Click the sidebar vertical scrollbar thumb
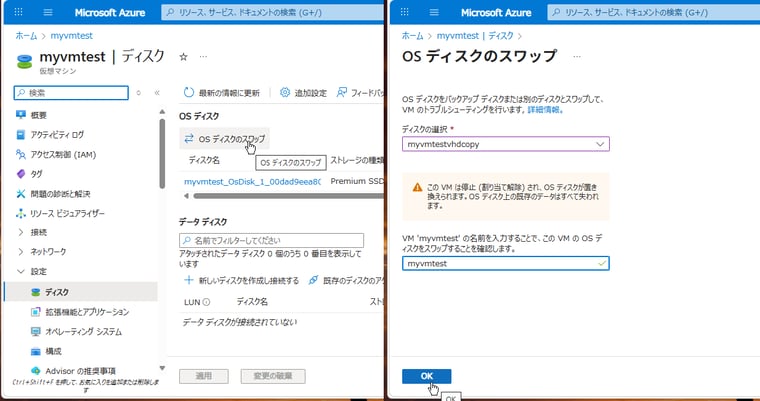Image resolution: width=760 pixels, height=401 pixels. point(162,153)
